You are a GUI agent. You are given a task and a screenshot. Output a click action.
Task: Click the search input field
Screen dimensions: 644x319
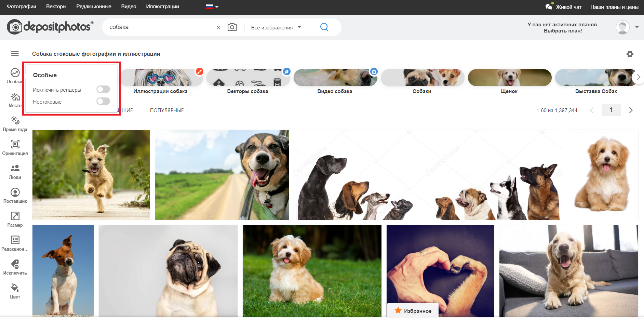click(161, 27)
